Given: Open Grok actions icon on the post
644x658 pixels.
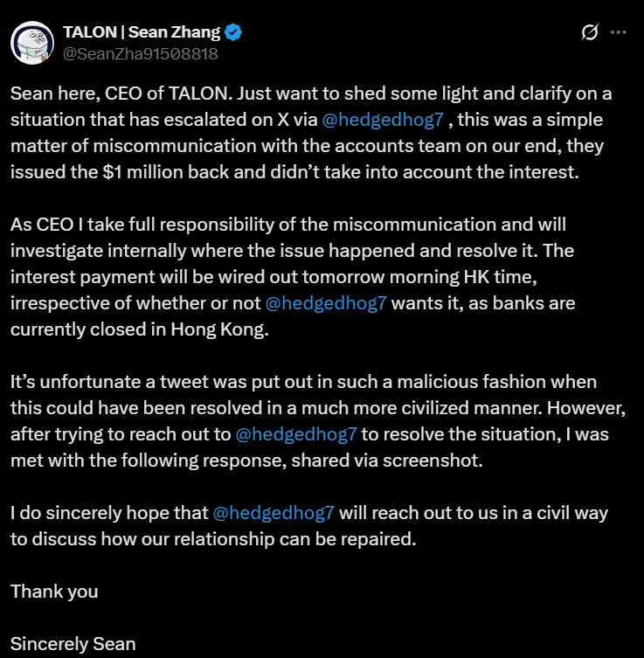Looking at the screenshot, I should coord(590,33).
